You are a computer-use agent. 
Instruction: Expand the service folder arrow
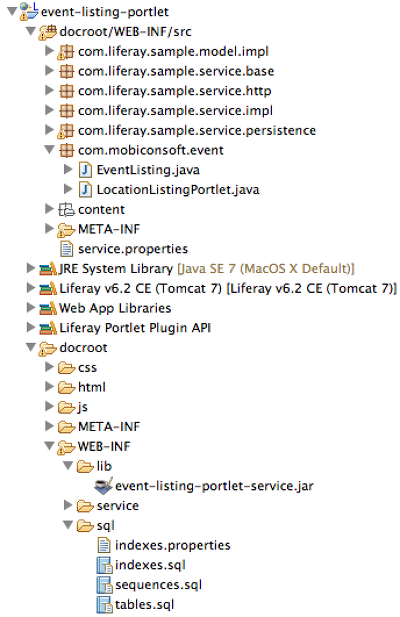coord(68,505)
